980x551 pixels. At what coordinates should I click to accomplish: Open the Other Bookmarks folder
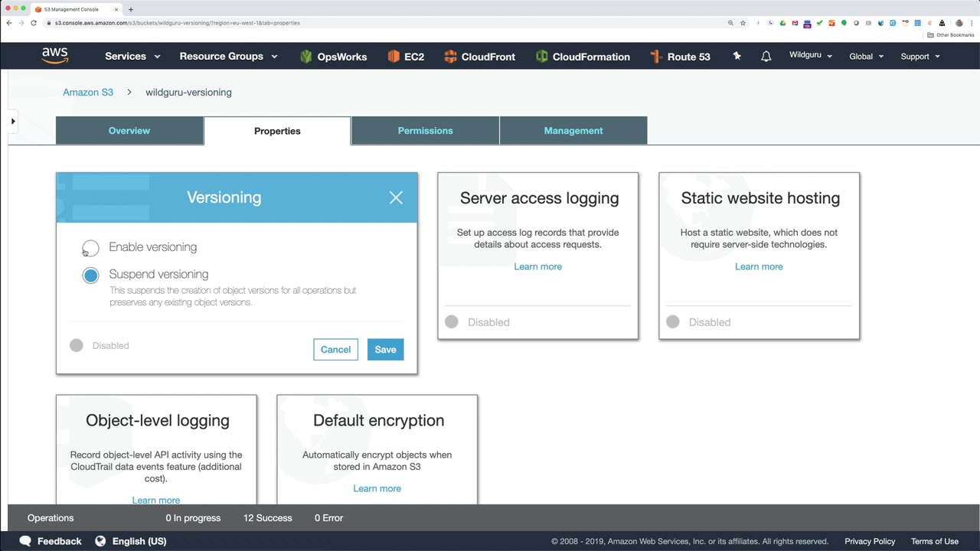tap(951, 35)
